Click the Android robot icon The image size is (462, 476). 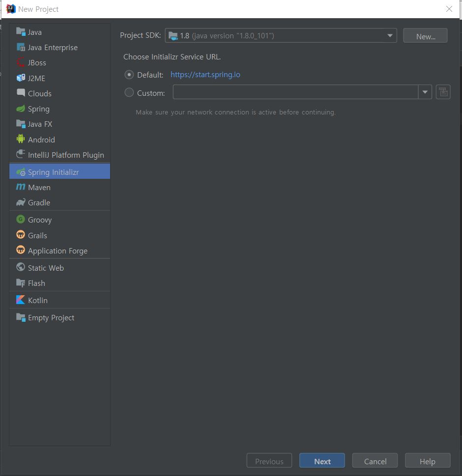[21, 139]
